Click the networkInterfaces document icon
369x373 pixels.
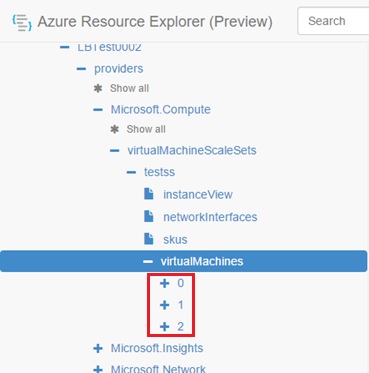tap(149, 216)
